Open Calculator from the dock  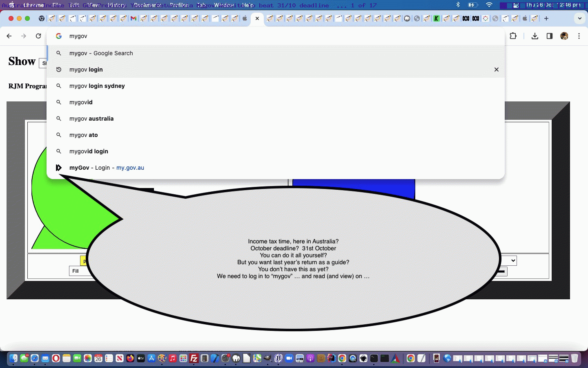click(204, 358)
